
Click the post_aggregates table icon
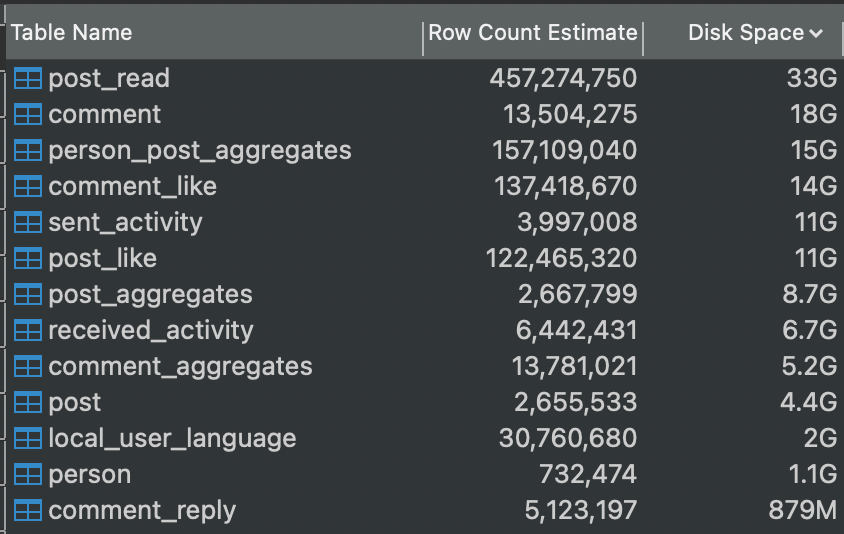tap(27, 295)
